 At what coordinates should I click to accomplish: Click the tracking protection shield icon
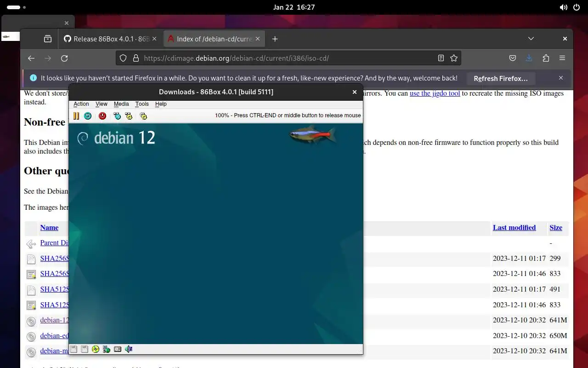pos(123,58)
